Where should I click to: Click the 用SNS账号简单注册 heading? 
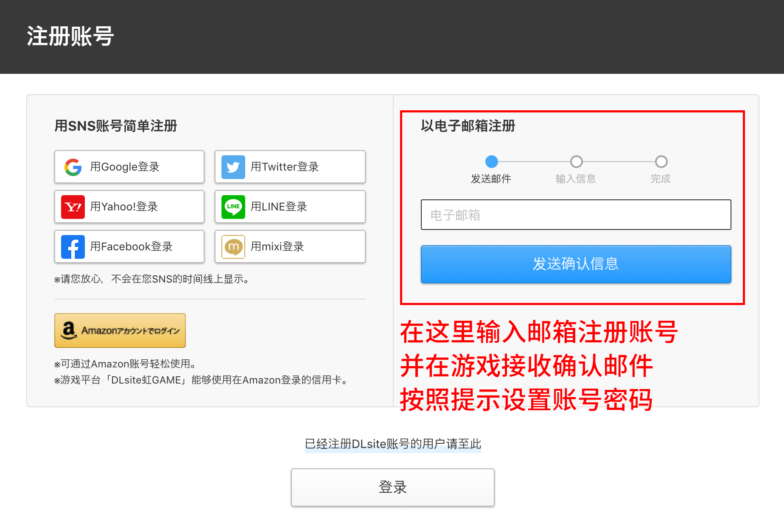pos(116,126)
